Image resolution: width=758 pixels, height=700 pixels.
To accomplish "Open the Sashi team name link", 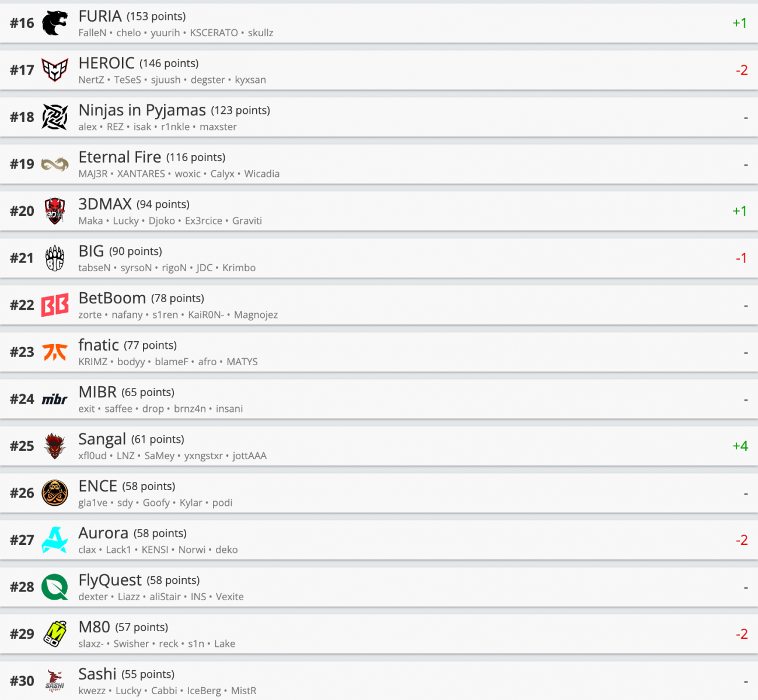I will pos(97,674).
